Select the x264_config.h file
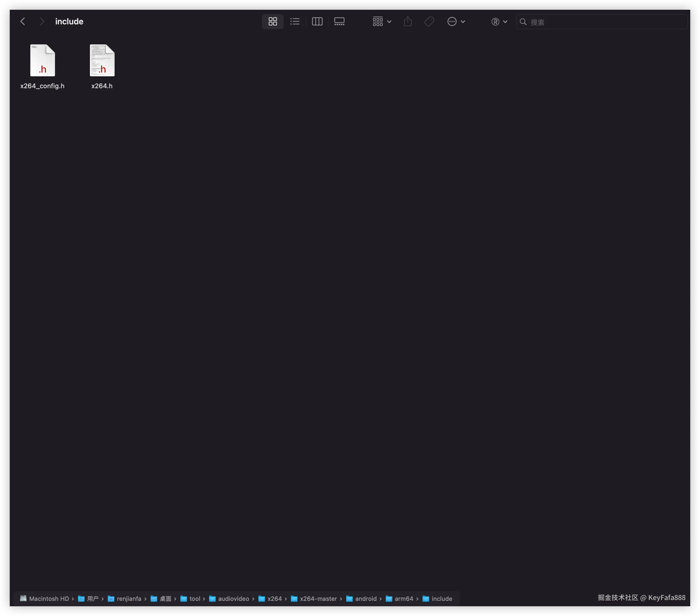The width and height of the screenshot is (700, 616). point(43,61)
